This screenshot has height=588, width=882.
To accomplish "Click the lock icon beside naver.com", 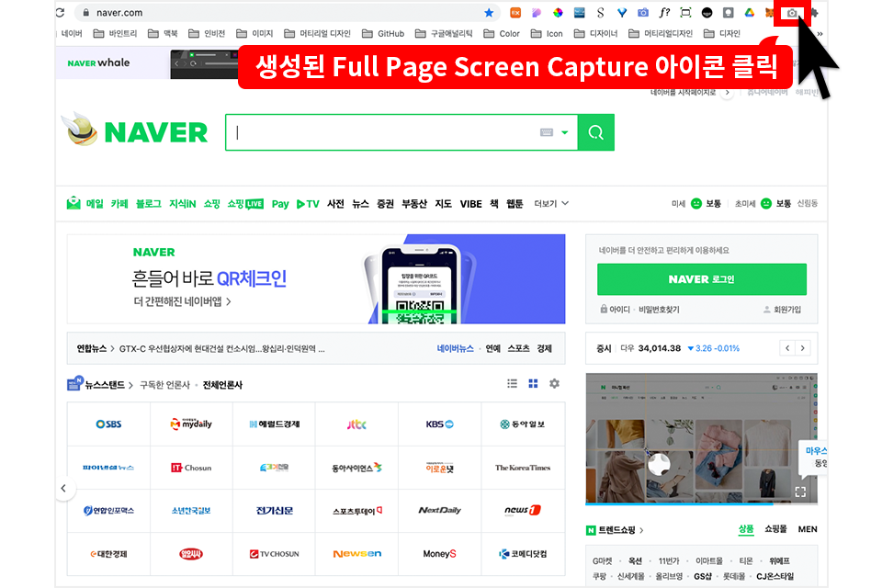I will pos(85,12).
